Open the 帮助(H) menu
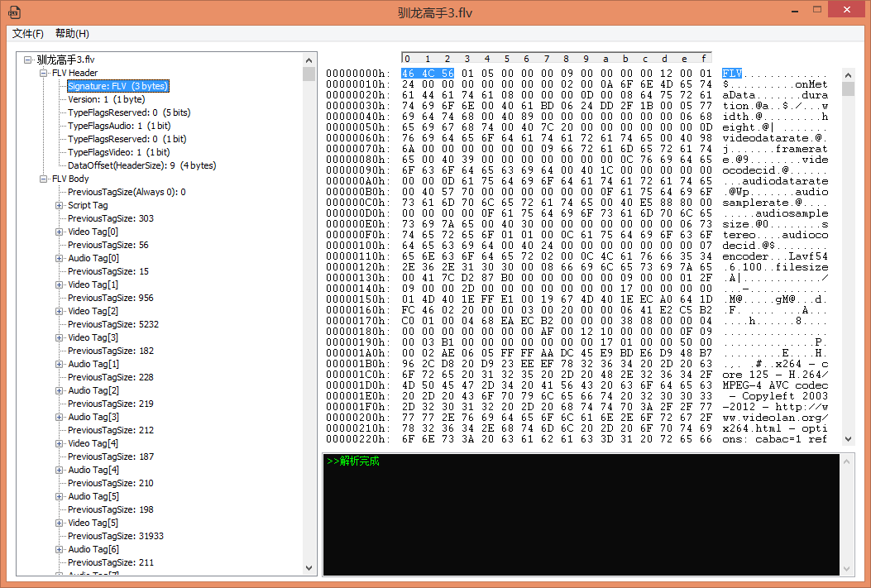Screen dimensions: 871x588 [72, 34]
